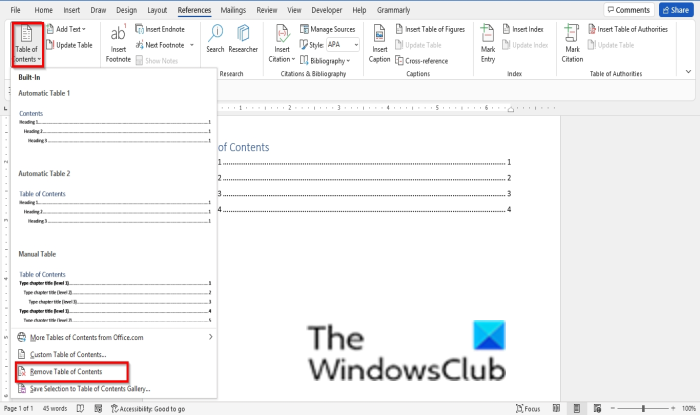This screenshot has width=700, height=415.
Task: Open the Developer tab
Action: point(327,10)
